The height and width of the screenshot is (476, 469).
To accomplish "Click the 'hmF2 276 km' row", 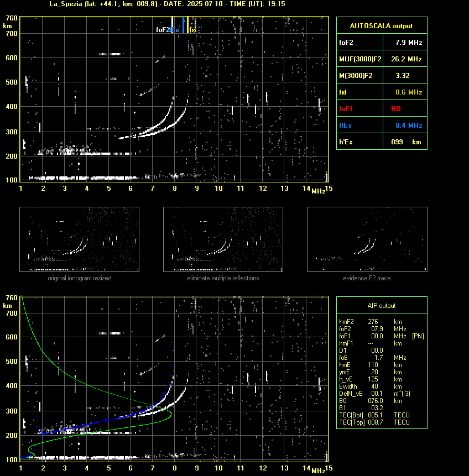I will pyautogui.click(x=371, y=322).
